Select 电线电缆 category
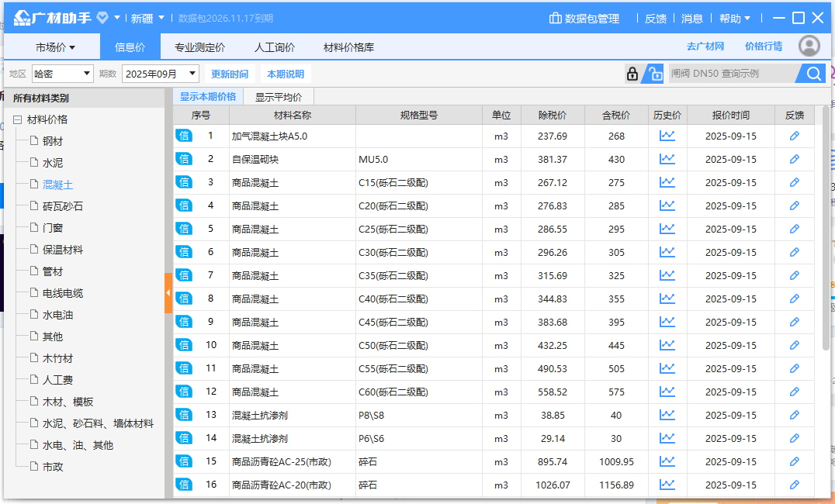This screenshot has width=835, height=504. [x=63, y=293]
